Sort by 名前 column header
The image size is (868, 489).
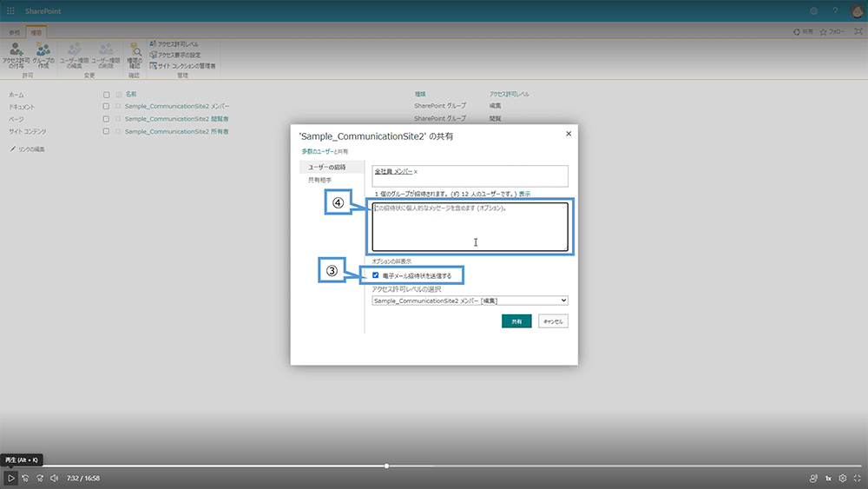click(131, 94)
